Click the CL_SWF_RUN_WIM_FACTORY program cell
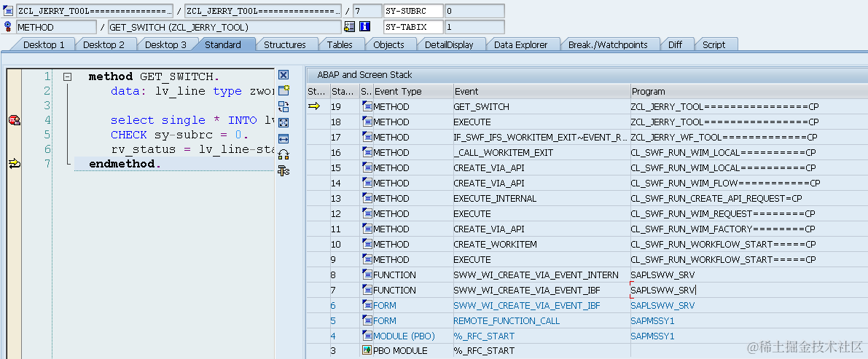 (749, 229)
